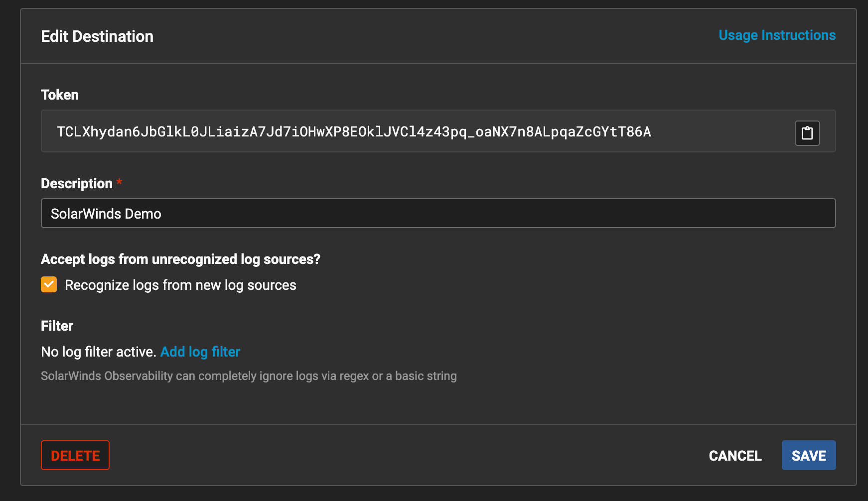Click the gray SolarWinds Observability helper text
This screenshot has height=501, width=868.
coord(249,376)
